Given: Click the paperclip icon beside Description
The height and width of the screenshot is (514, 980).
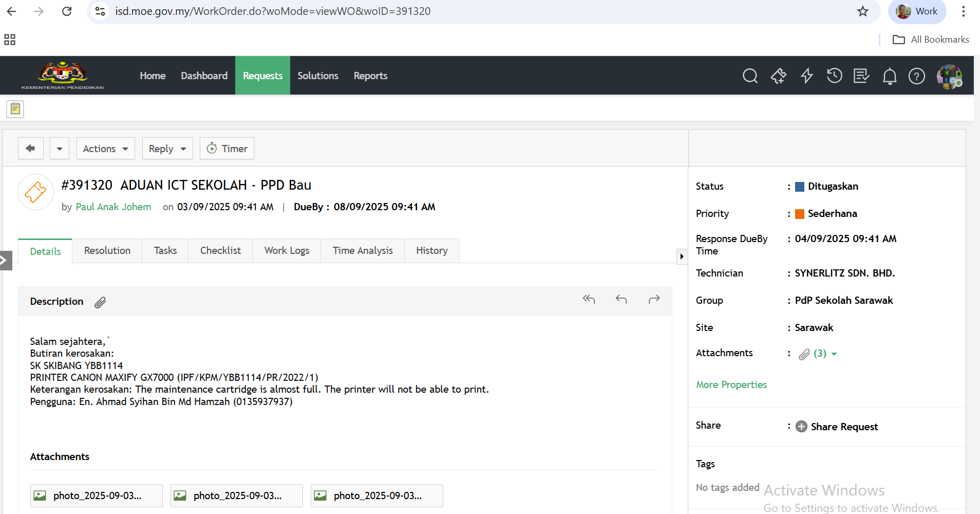Looking at the screenshot, I should (100, 302).
